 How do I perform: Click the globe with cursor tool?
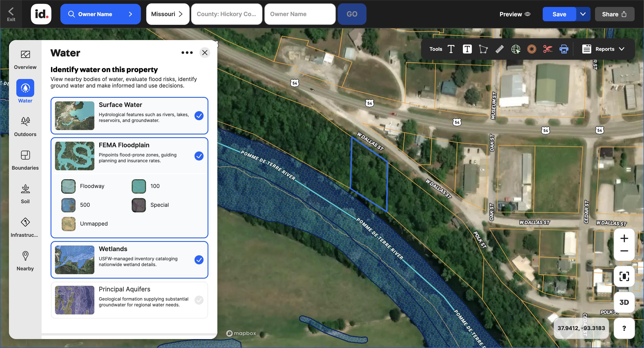pos(515,49)
